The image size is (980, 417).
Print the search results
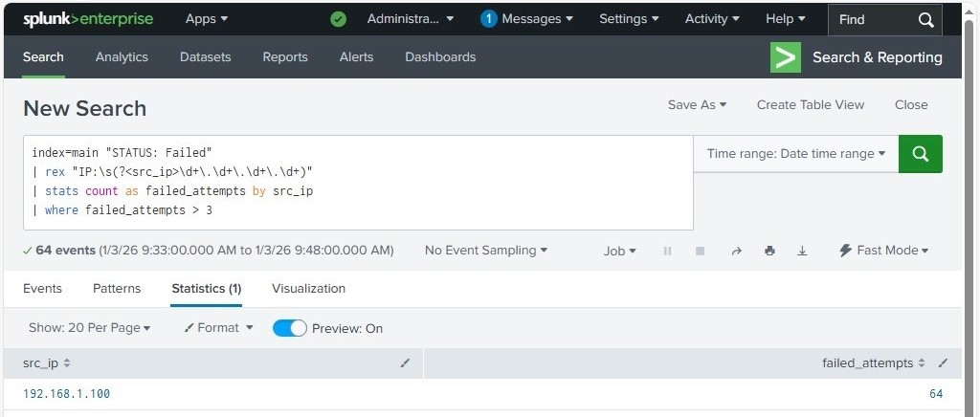tap(769, 251)
